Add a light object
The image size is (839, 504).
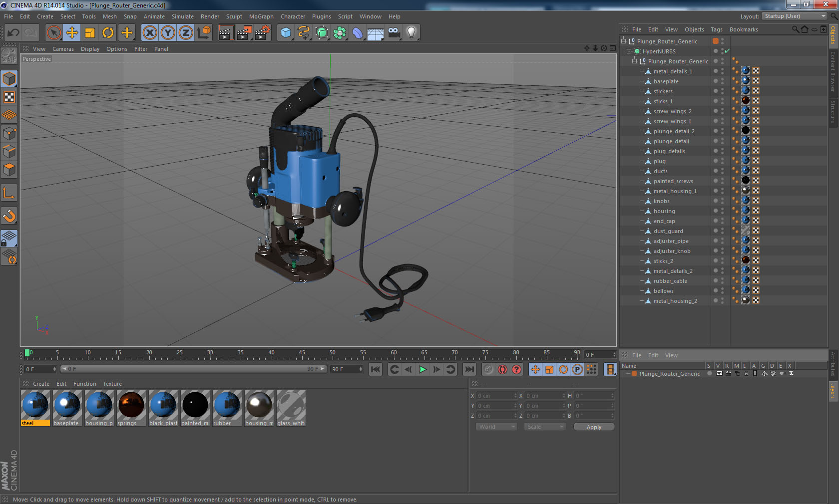point(412,33)
